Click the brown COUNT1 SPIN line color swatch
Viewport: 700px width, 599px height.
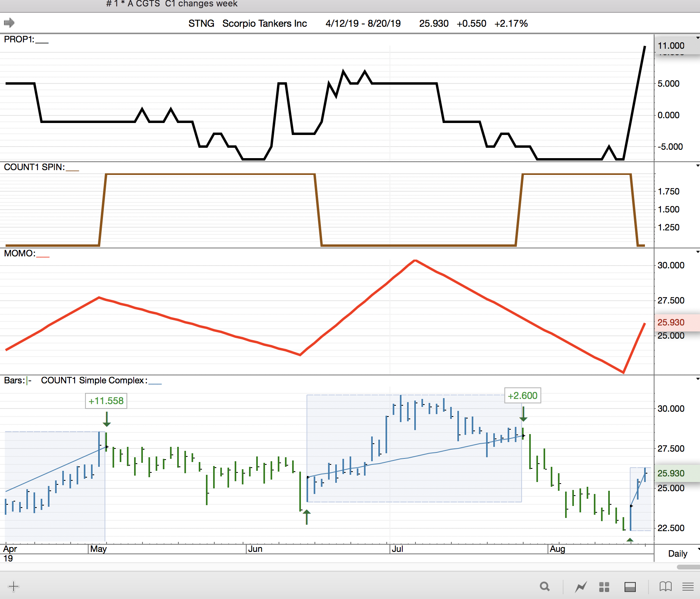pos(73,170)
